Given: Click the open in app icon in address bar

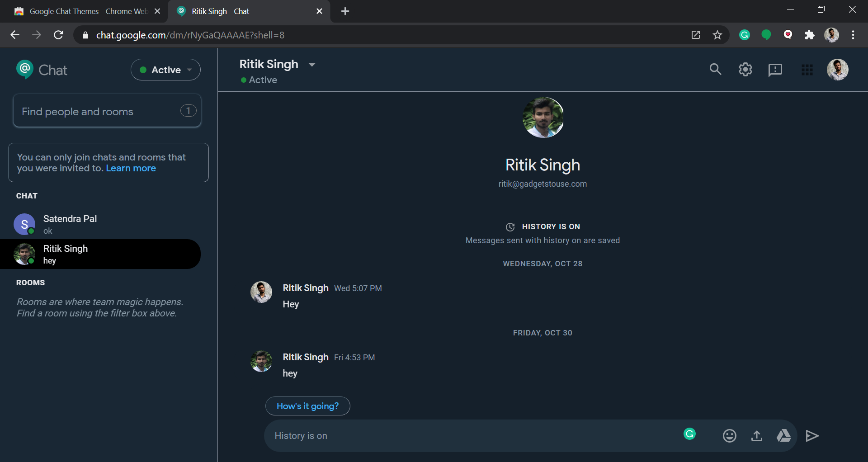Looking at the screenshot, I should [696, 35].
